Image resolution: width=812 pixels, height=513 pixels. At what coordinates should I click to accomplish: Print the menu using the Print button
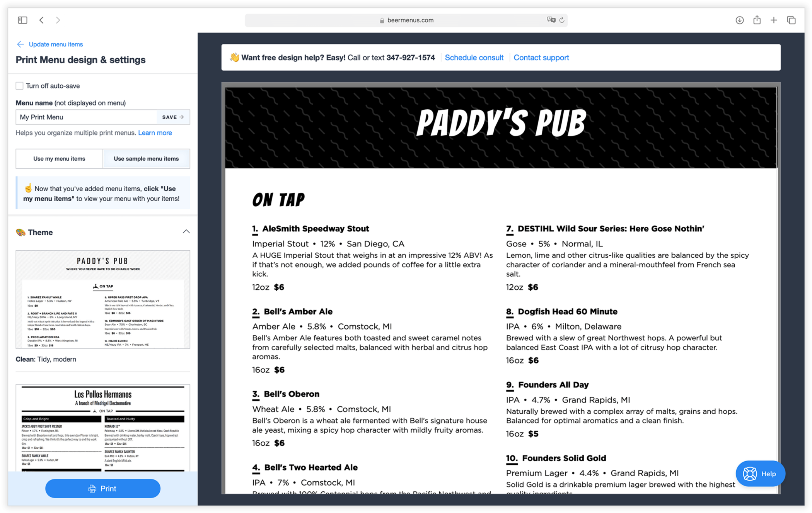click(x=102, y=488)
